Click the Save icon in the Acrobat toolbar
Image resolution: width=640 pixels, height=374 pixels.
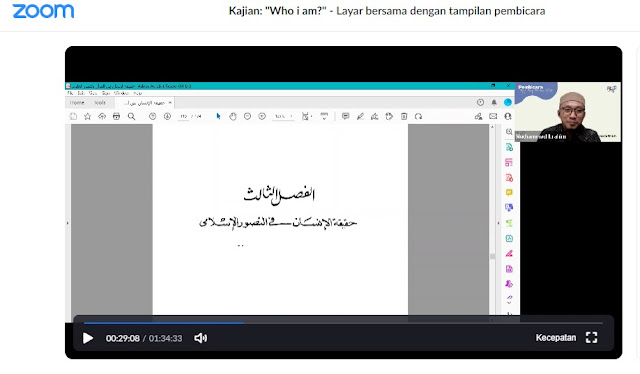pos(73,116)
